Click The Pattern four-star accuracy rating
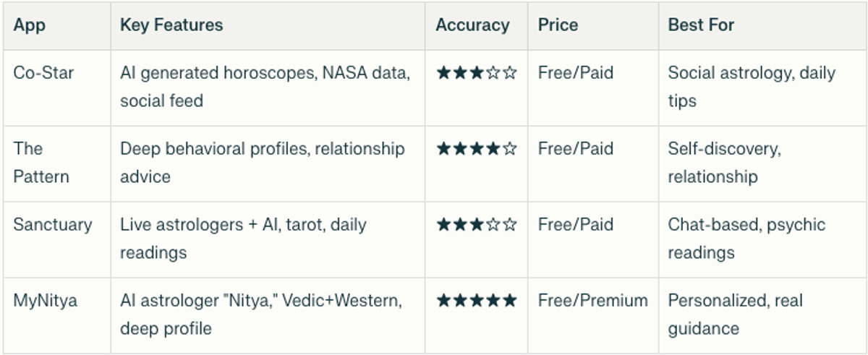This screenshot has height=355, width=868. [x=477, y=149]
